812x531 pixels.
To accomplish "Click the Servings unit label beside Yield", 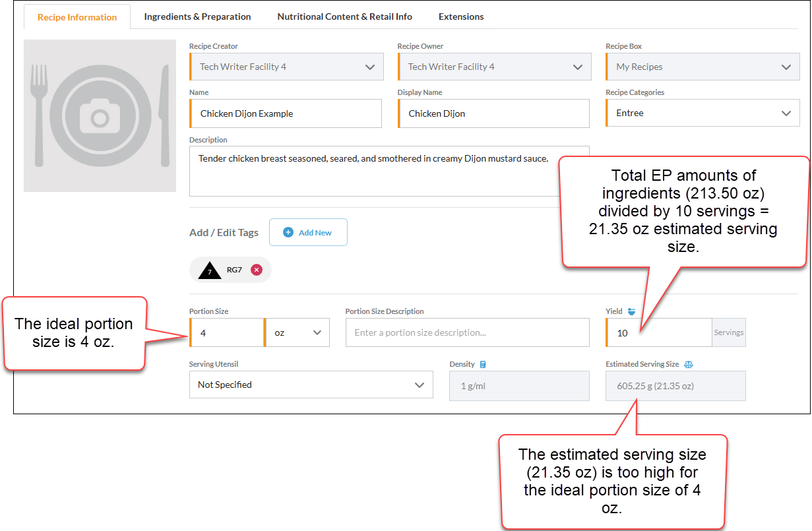I will point(728,332).
